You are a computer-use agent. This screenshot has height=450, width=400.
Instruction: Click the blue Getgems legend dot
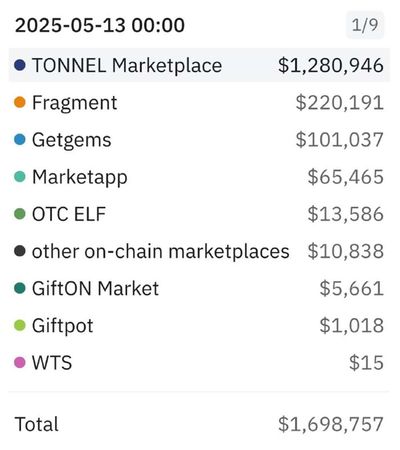coord(20,139)
